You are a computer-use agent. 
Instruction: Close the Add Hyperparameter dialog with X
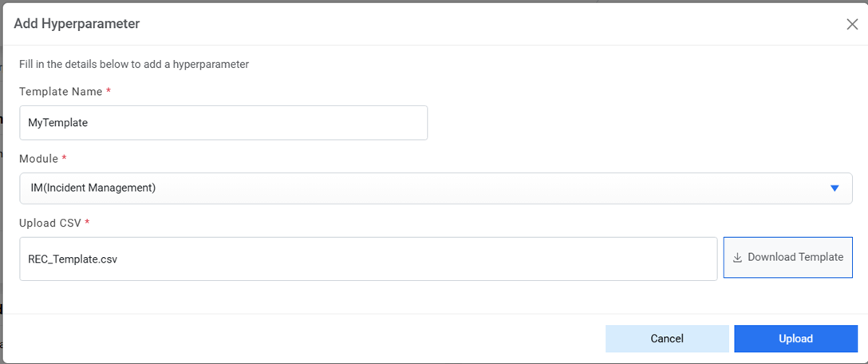tap(852, 24)
